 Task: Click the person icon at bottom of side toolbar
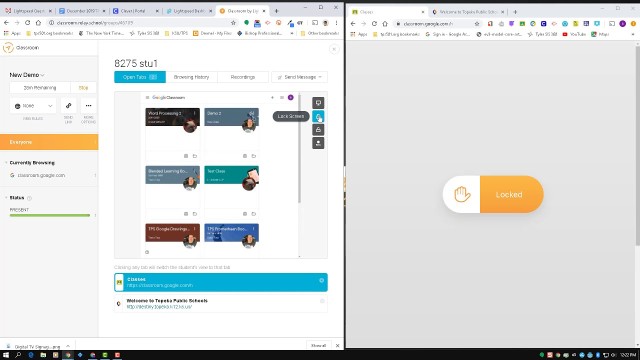click(x=318, y=143)
